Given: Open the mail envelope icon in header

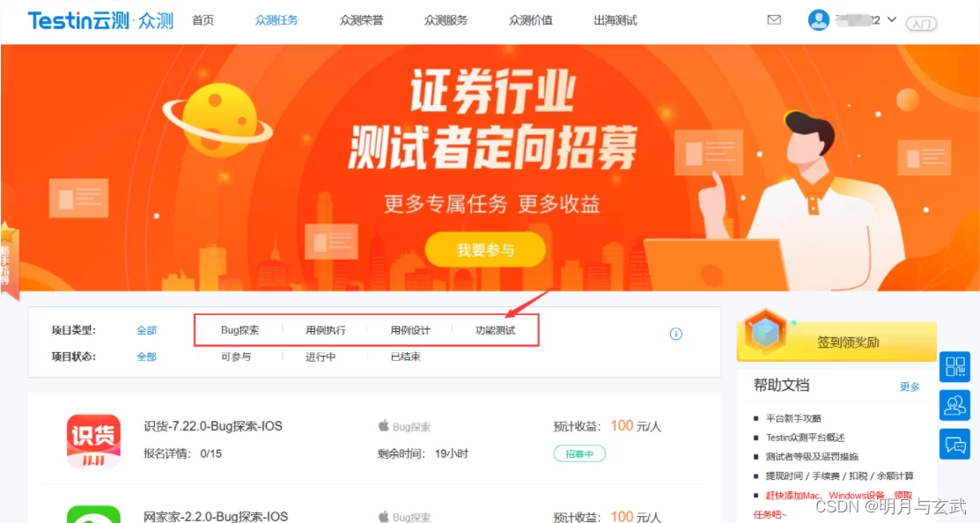Looking at the screenshot, I should 774,20.
